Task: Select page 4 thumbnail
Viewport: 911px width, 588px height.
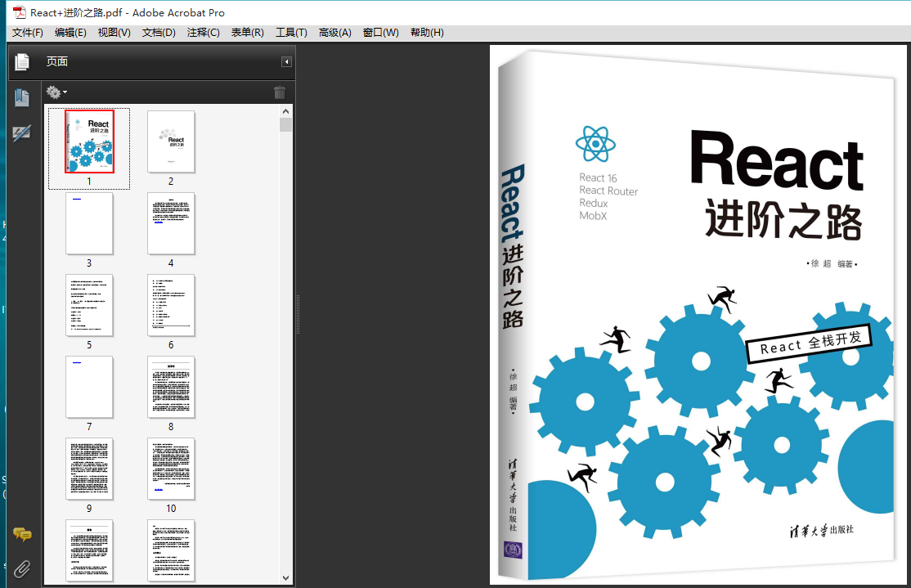Action: (171, 224)
